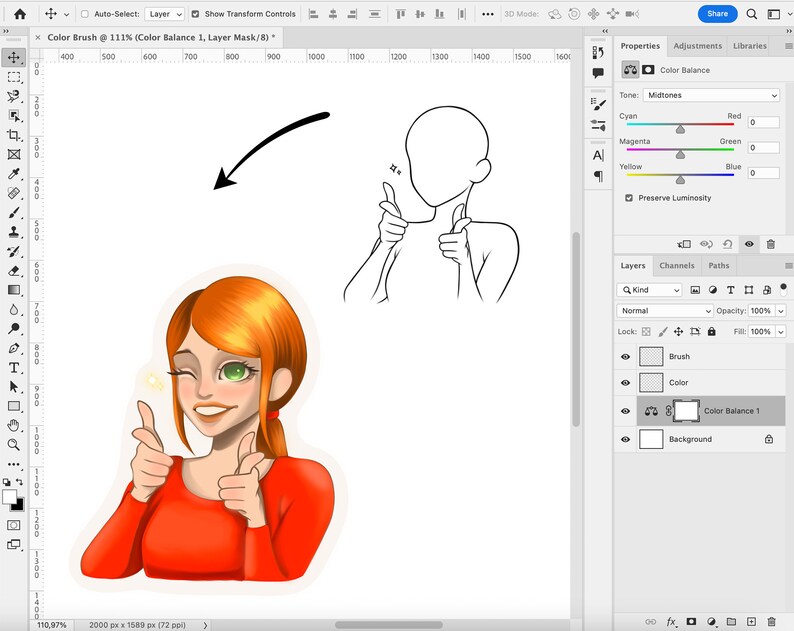The image size is (794, 631).
Task: Hide the Background layer eye icon
Action: (625, 439)
